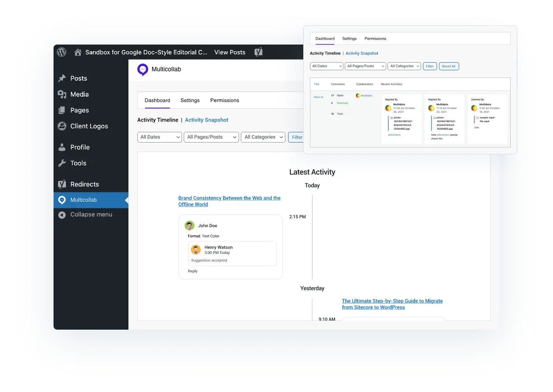Click Reply under Henry Watson's suggestion
553x392 pixels.
click(193, 271)
